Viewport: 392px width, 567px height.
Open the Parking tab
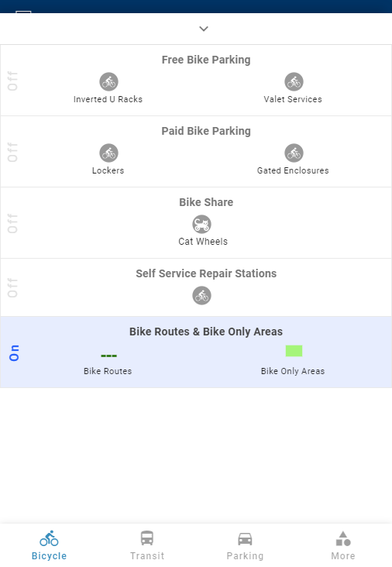[245, 545]
